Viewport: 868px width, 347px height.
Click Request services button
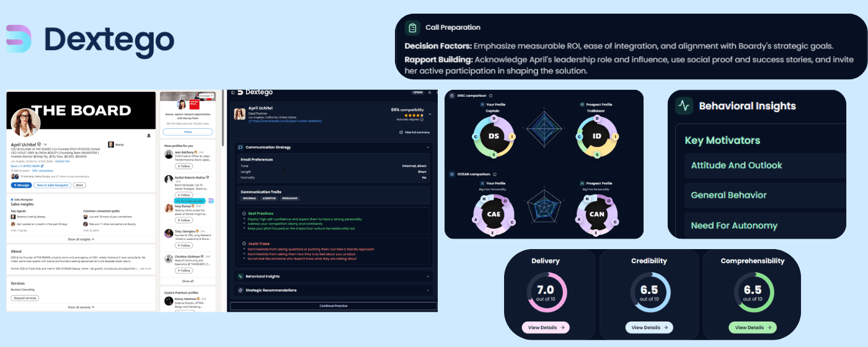pos(25,298)
